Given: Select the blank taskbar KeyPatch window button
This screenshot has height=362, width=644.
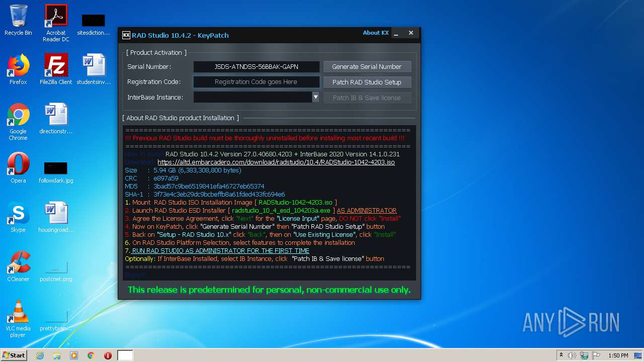Looking at the screenshot, I should (x=125, y=355).
